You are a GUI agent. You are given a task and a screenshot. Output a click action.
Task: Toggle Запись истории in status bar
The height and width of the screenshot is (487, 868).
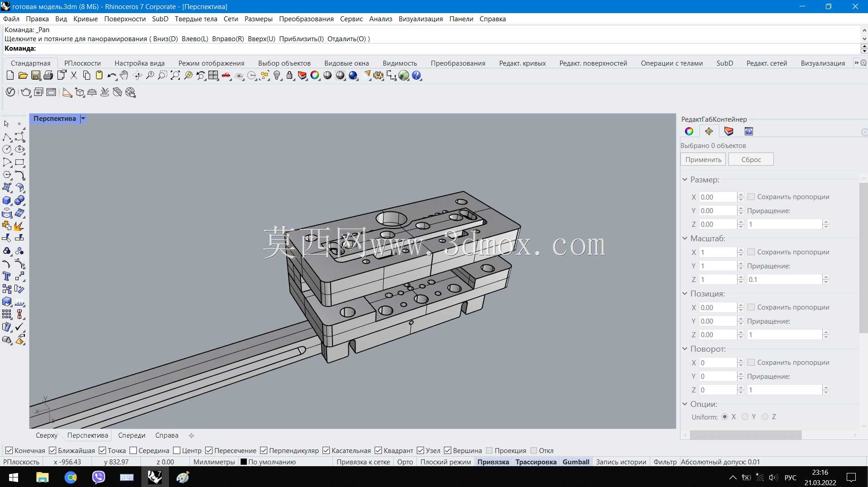[621, 462]
